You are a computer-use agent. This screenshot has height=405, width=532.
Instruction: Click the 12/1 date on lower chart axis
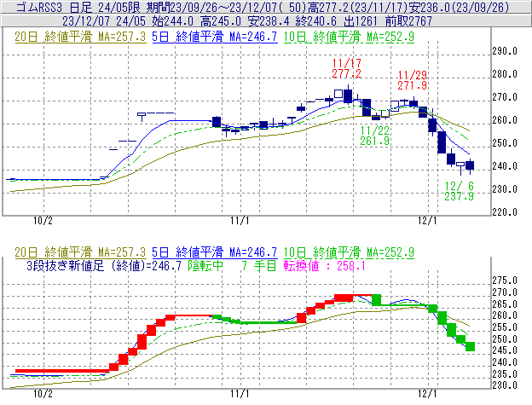pos(429,395)
